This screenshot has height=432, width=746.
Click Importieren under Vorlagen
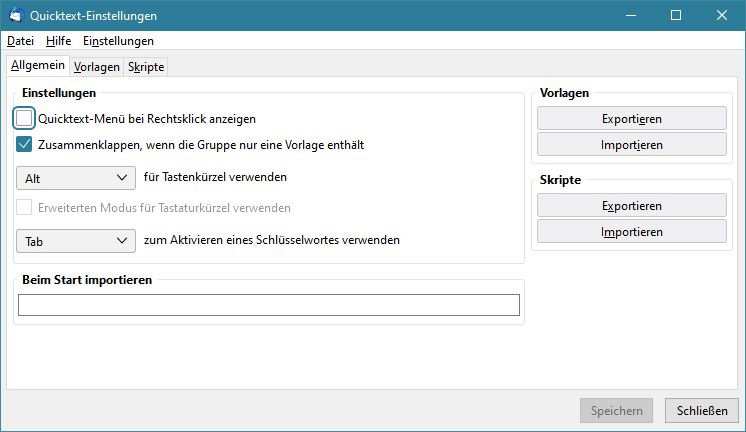(x=631, y=144)
